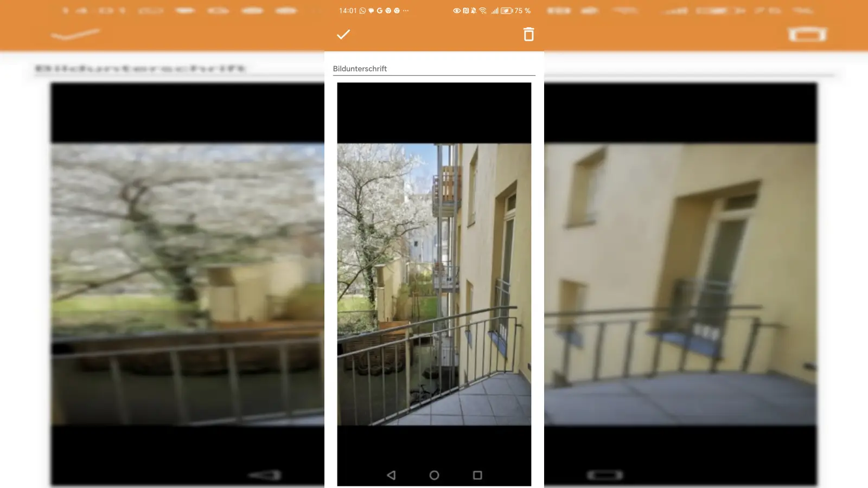Tap the chat bubble notification icon
The image size is (868, 488).
point(371,11)
